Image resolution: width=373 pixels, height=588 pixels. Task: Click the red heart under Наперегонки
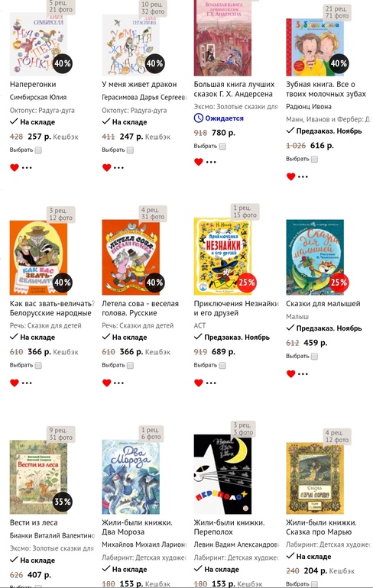15,168
